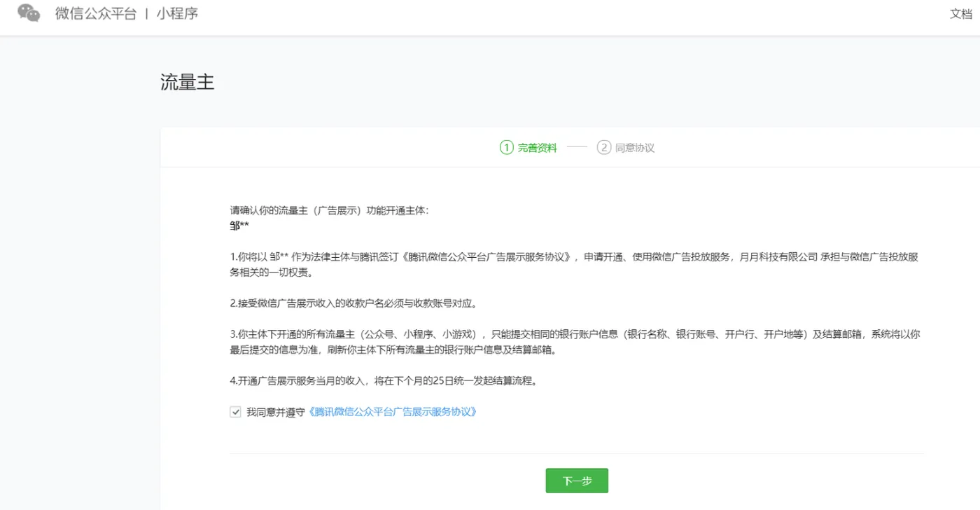Select step 2 同意协议
980x510 pixels.
[x=626, y=148]
